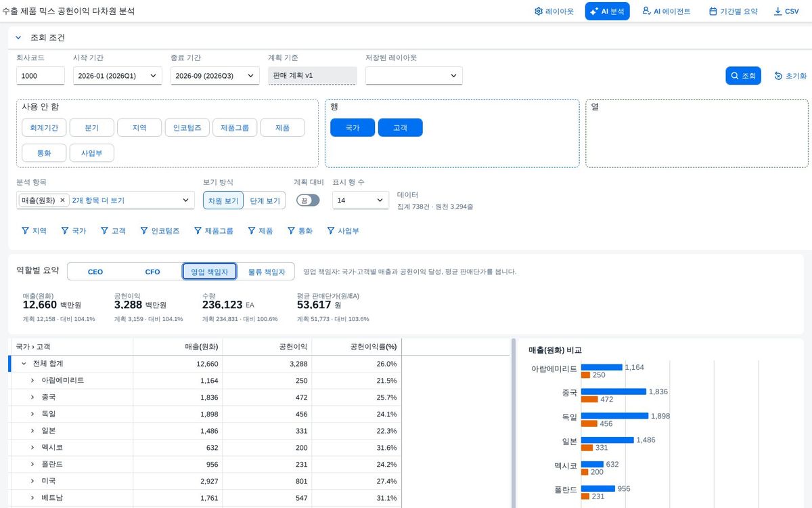Screen dimensions: 812x508
Task: Click the 2개 항목 더 보기 link
Action: click(98, 200)
